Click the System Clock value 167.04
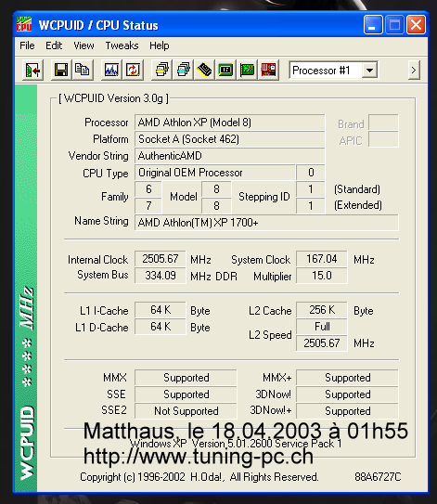 point(322,259)
